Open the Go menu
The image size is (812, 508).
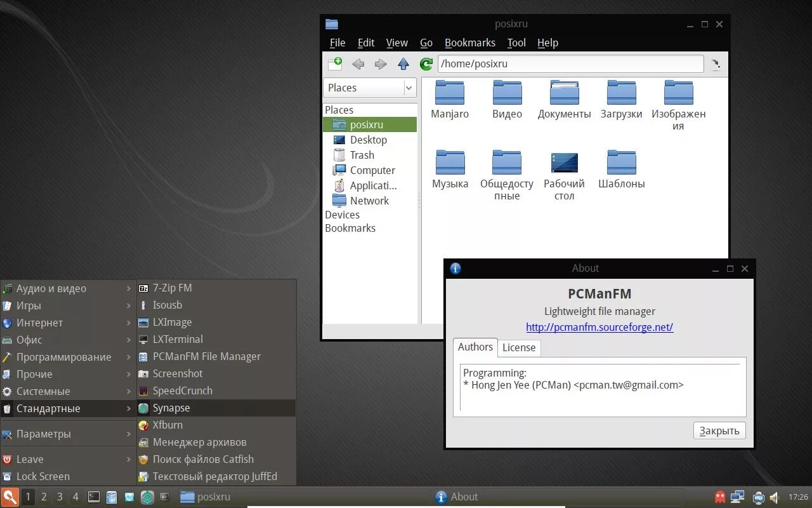click(x=426, y=43)
